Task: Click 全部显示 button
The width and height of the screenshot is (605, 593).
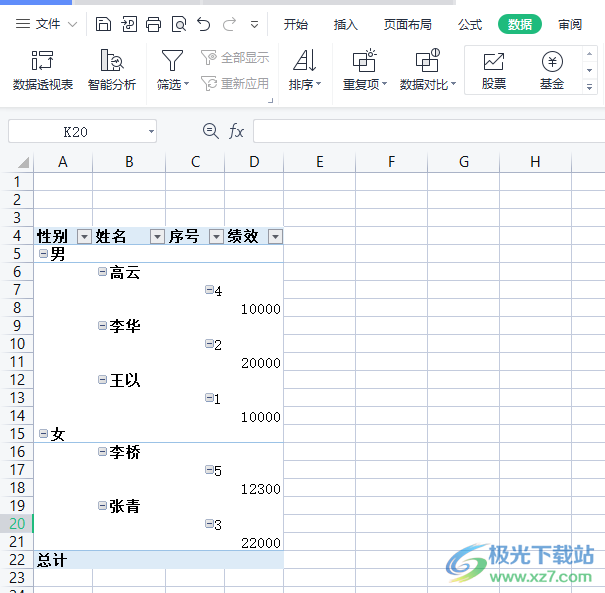Action: click(235, 57)
